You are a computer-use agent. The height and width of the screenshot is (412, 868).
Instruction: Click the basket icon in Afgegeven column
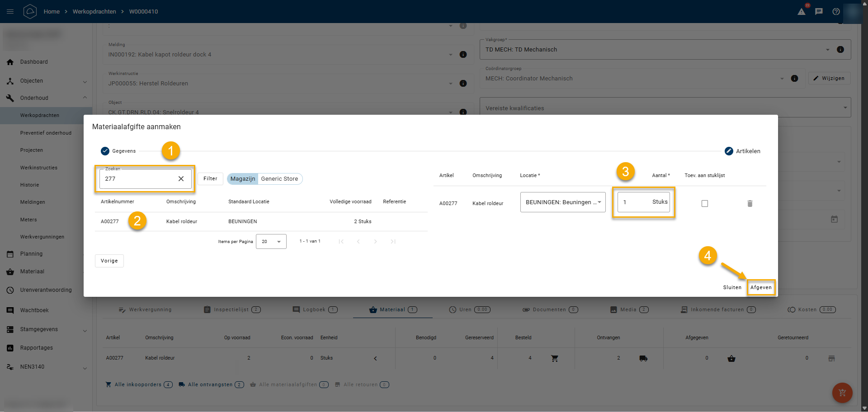tap(731, 358)
